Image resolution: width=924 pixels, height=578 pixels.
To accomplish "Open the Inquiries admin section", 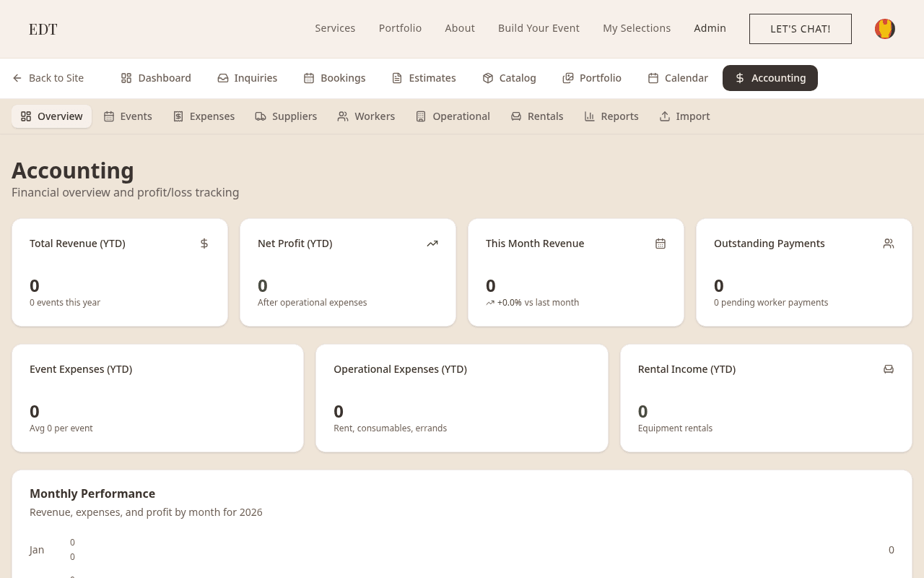I will (248, 78).
